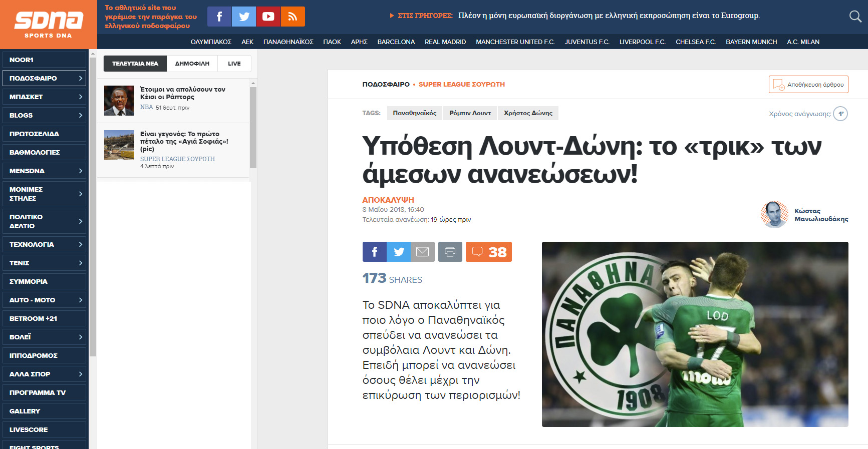The width and height of the screenshot is (868, 449).
Task: Open the 38 comments button
Action: 489,252
